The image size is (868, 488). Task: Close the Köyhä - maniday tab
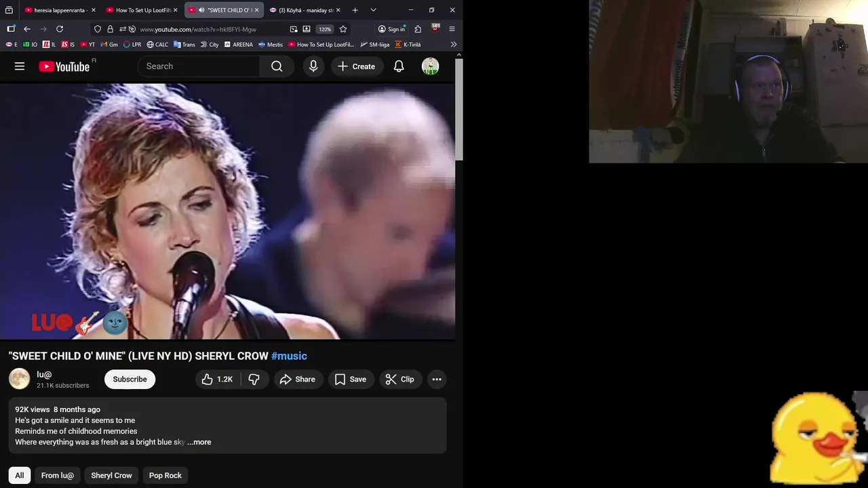point(338,10)
